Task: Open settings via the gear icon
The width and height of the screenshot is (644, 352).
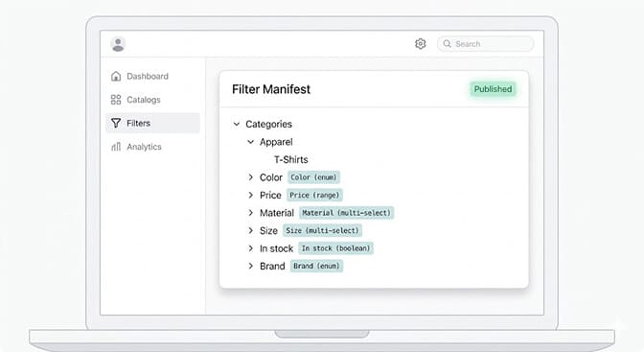Action: pos(420,43)
